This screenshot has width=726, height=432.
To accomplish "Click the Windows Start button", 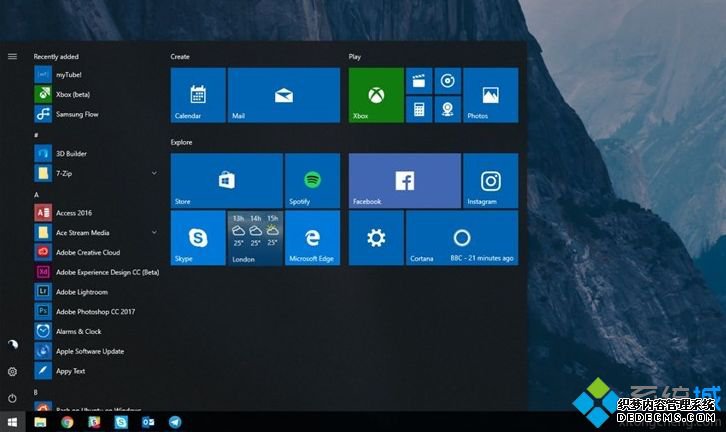I will click(x=13, y=422).
